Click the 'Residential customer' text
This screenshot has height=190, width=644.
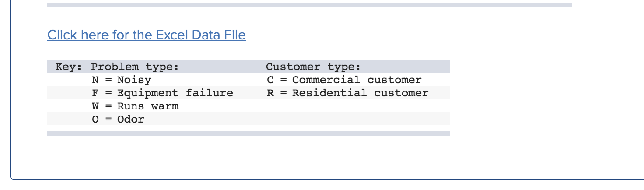point(360,93)
